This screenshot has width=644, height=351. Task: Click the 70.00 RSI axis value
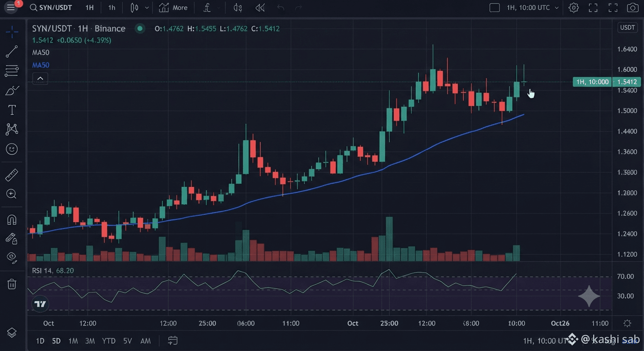click(x=625, y=277)
